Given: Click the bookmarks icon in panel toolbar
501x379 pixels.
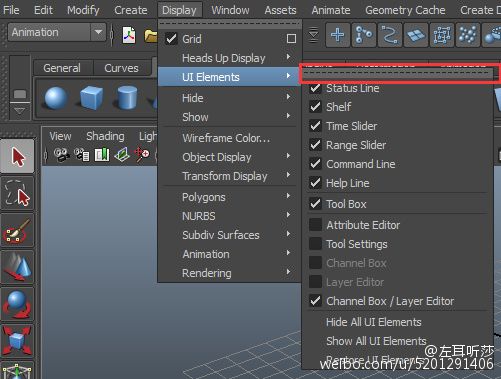Looking at the screenshot, I should point(102,155).
